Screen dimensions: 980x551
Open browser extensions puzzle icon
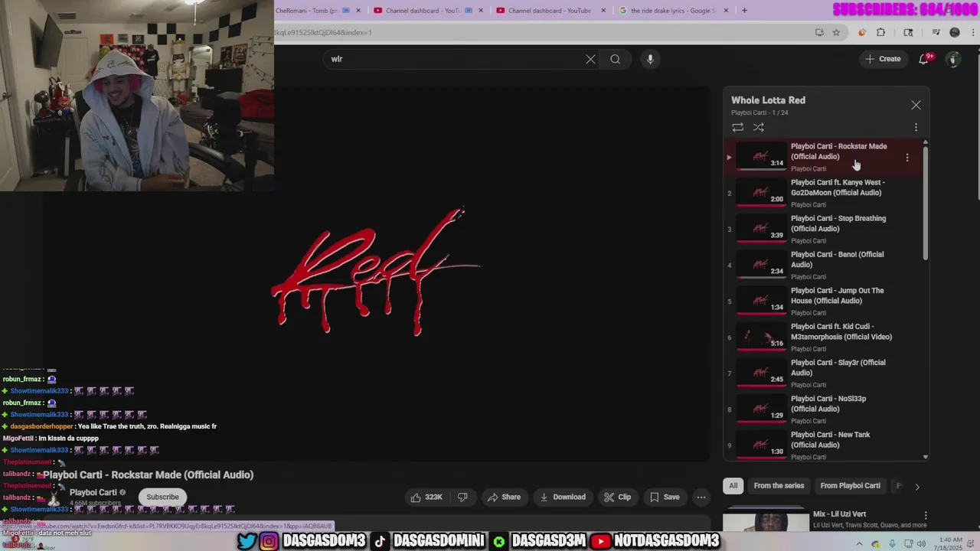880,32
